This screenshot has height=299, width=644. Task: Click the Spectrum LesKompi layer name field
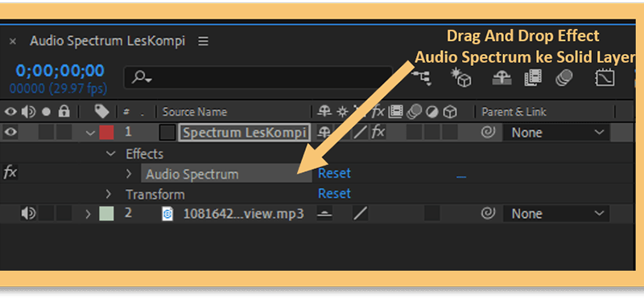[245, 133]
